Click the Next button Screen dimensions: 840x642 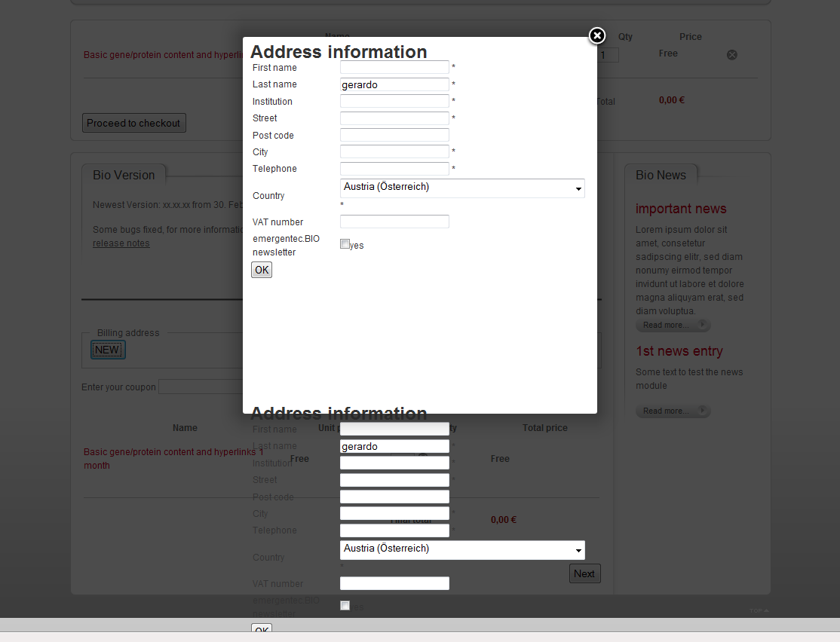(584, 573)
